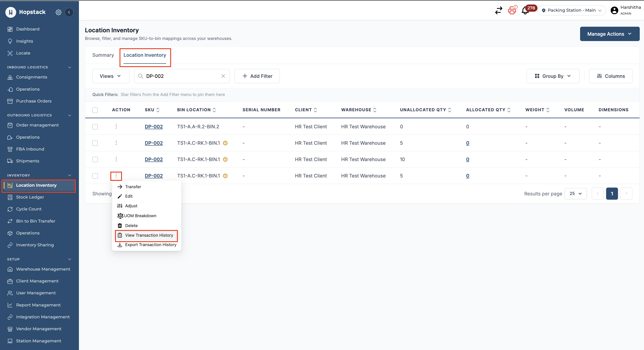Open action menu for TS1-A.A-R.2-BIN.2 row
The width and height of the screenshot is (644, 350).
pyautogui.click(x=116, y=126)
